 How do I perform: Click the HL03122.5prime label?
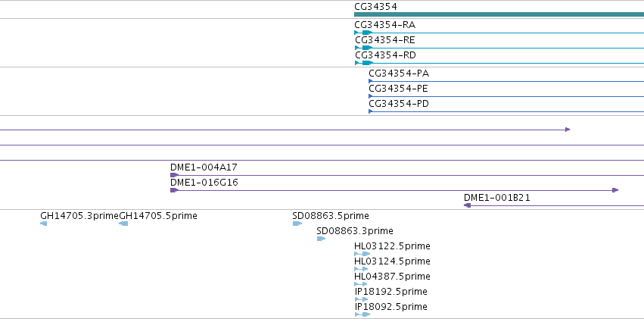(x=392, y=246)
